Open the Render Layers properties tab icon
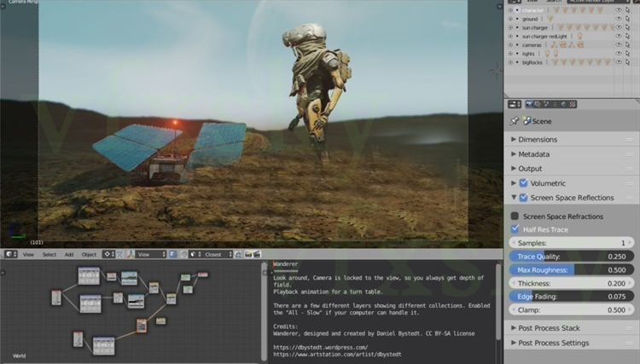 pyautogui.click(x=537, y=104)
